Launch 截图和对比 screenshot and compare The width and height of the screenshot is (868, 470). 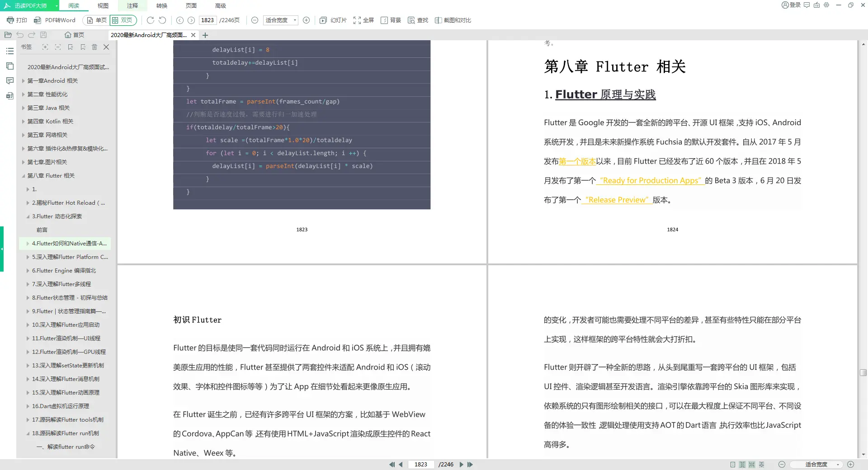[x=453, y=20]
